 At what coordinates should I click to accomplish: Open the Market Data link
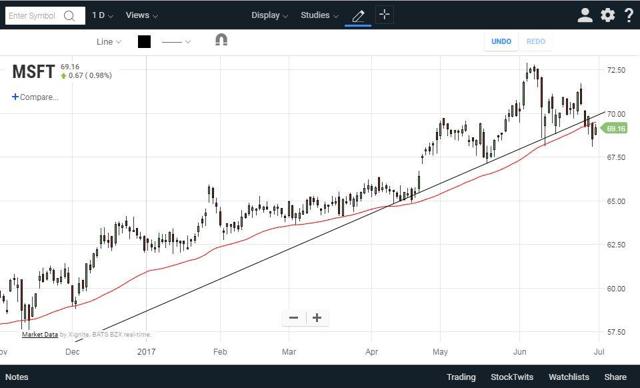(x=40, y=335)
